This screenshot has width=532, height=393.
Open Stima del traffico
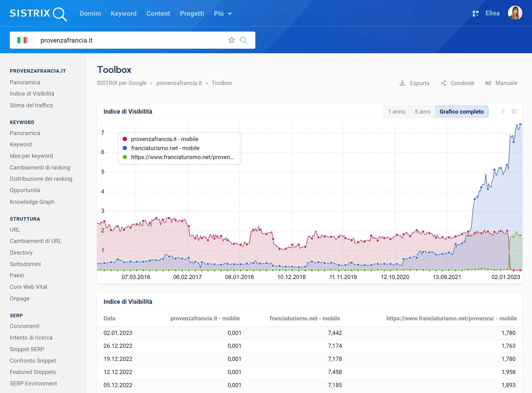coord(31,105)
